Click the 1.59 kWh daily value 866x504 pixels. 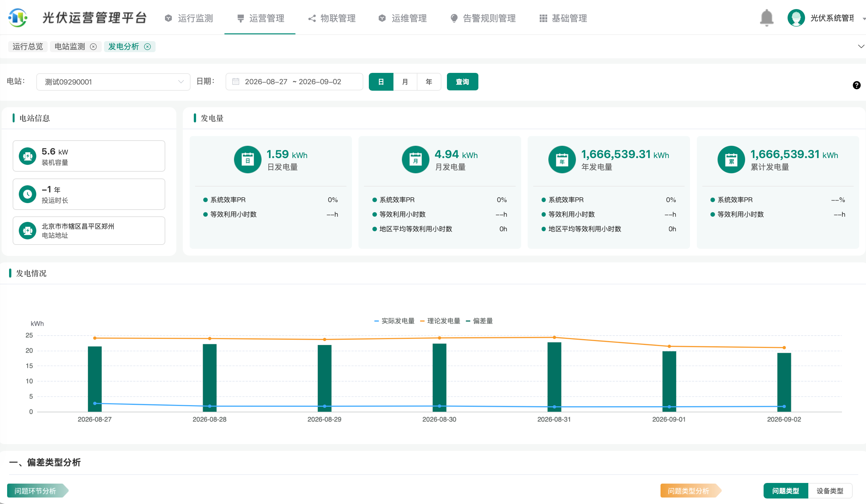pyautogui.click(x=287, y=154)
